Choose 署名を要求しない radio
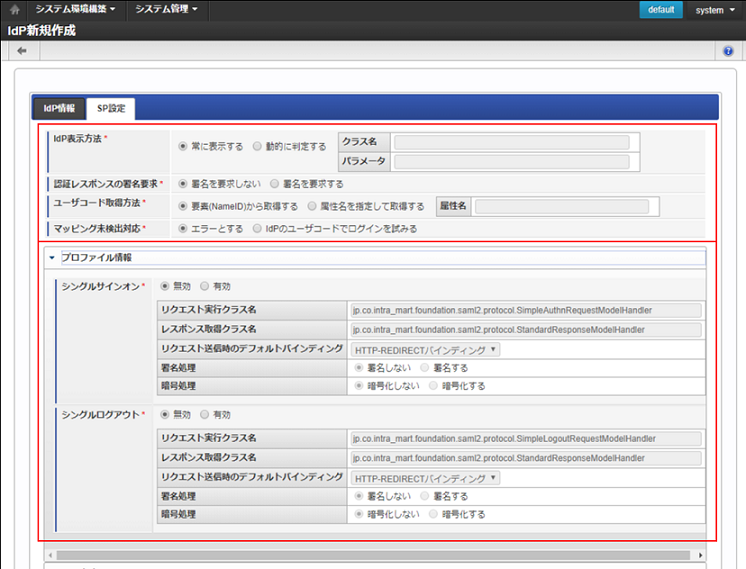This screenshot has height=569, width=746. 182,183
